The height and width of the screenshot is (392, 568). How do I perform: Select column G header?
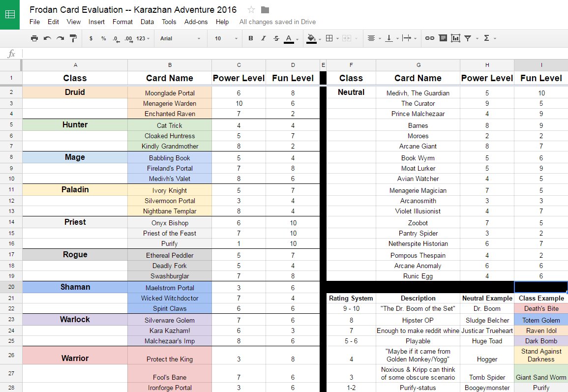pyautogui.click(x=418, y=65)
